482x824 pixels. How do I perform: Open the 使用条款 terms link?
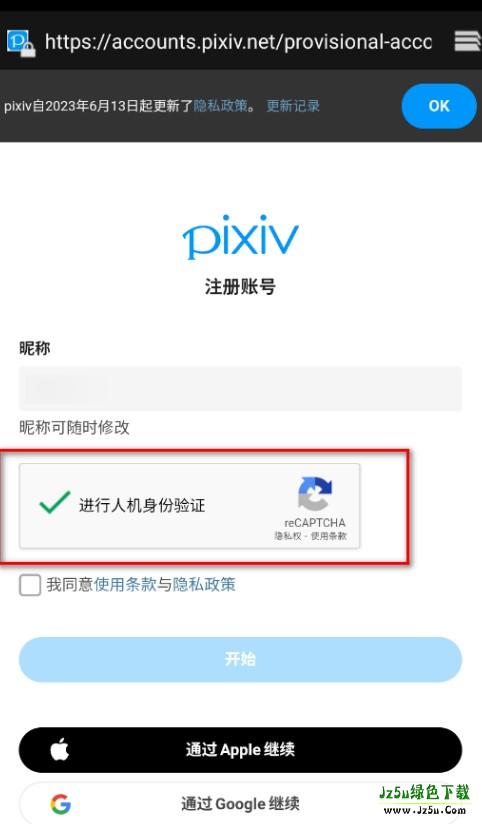pyautogui.click(x=125, y=584)
